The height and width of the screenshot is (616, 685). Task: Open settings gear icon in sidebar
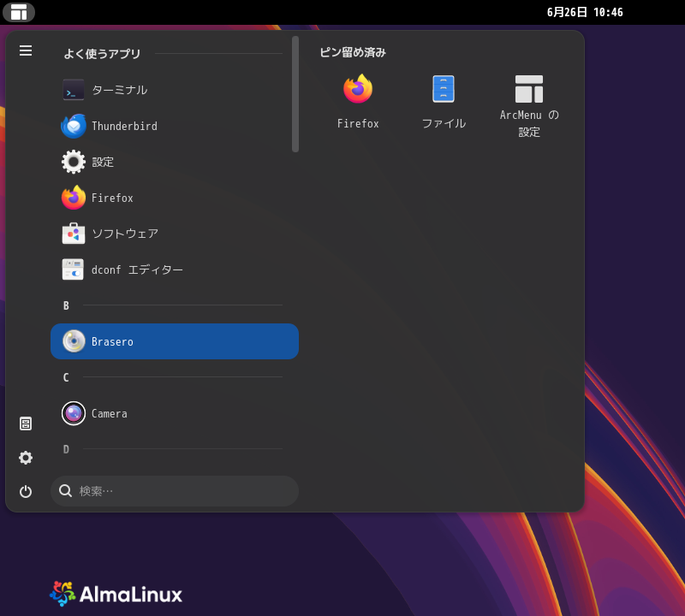(26, 458)
